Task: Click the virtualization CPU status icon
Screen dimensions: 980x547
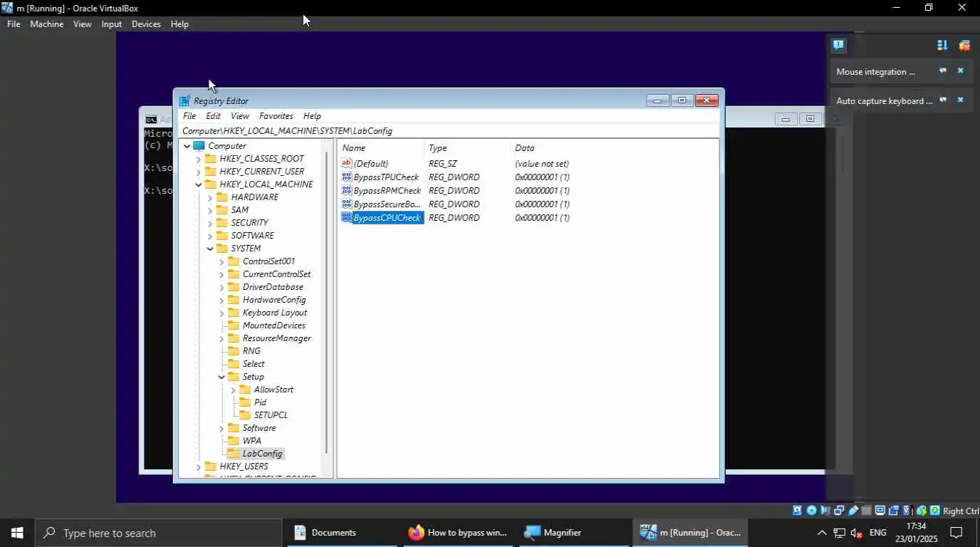Action: pos(907,511)
